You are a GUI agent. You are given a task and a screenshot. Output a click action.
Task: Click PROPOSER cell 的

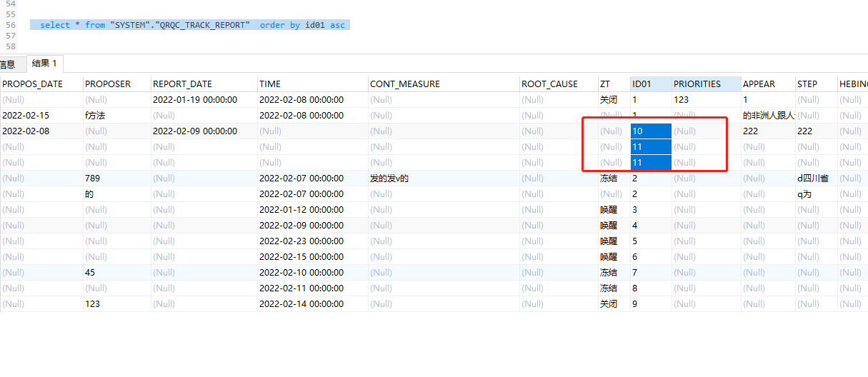coord(116,193)
